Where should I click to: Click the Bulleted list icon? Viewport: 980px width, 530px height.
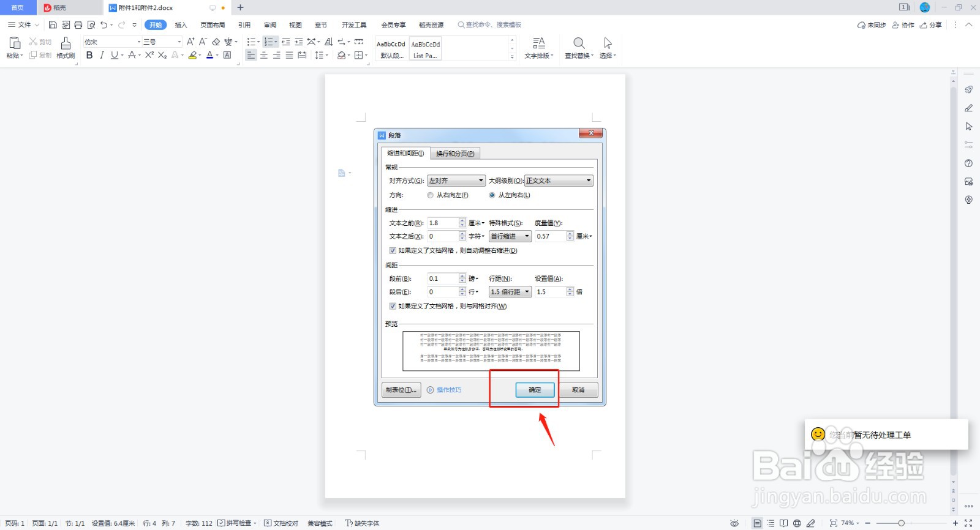coord(251,42)
